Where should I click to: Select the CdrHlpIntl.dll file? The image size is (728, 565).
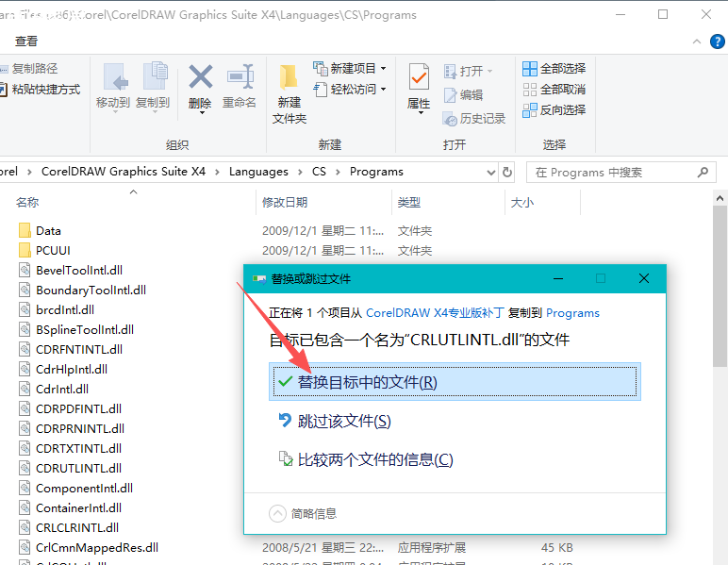click(x=63, y=370)
